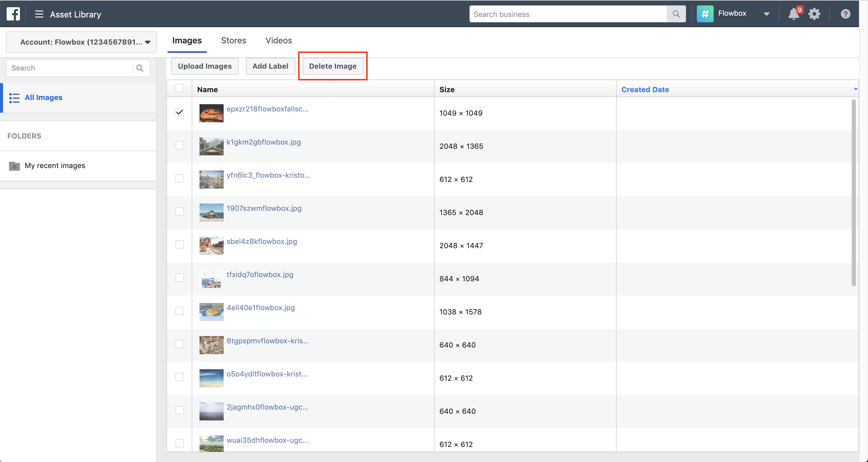The width and height of the screenshot is (868, 462).
Task: Check the k1gkm2gbflowbox.jpg row checkbox
Action: click(180, 145)
